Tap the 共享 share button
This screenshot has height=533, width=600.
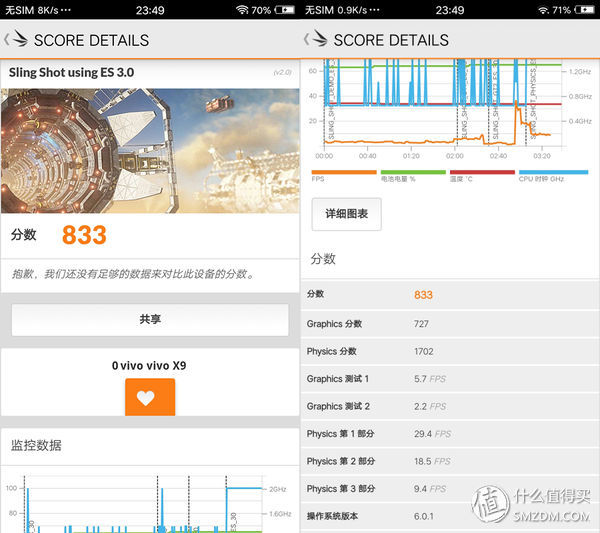pyautogui.click(x=150, y=319)
